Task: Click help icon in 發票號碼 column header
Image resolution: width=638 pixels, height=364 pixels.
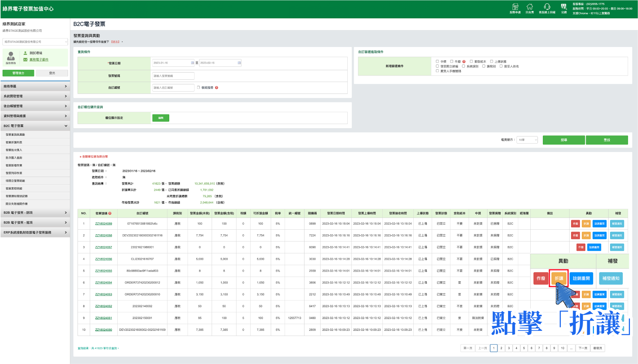Action: click(x=110, y=213)
